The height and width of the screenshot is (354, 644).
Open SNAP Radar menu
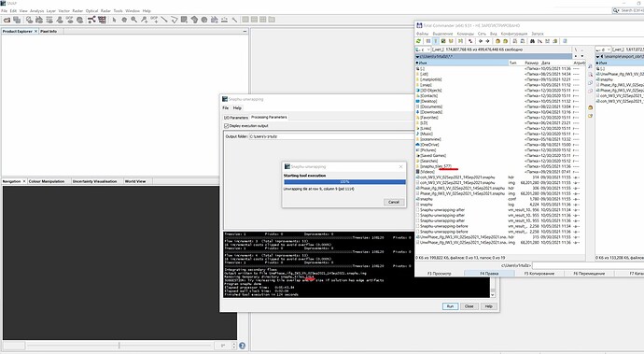coord(105,10)
